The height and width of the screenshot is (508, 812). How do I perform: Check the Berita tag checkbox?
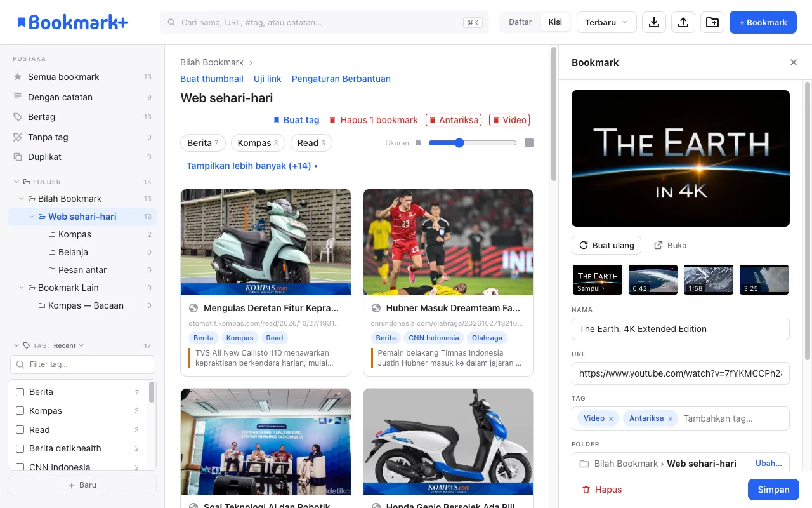click(x=20, y=392)
